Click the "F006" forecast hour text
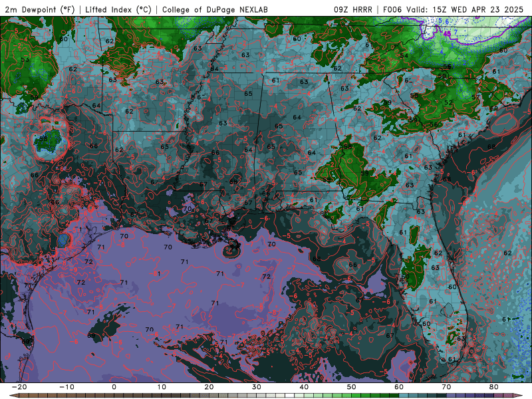Screen dimensions: 532x399 392,9
